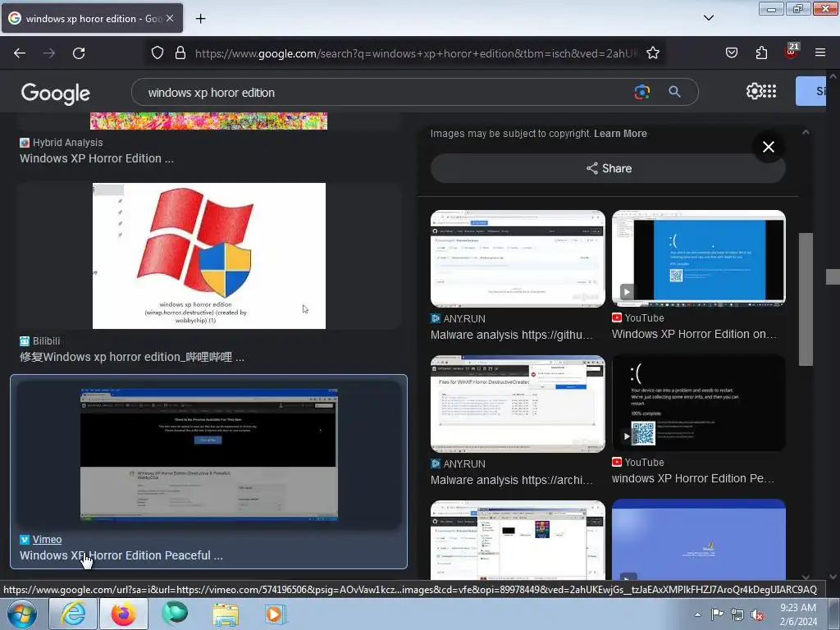
Task: Open the Firefox application menu
Action: 820,52
